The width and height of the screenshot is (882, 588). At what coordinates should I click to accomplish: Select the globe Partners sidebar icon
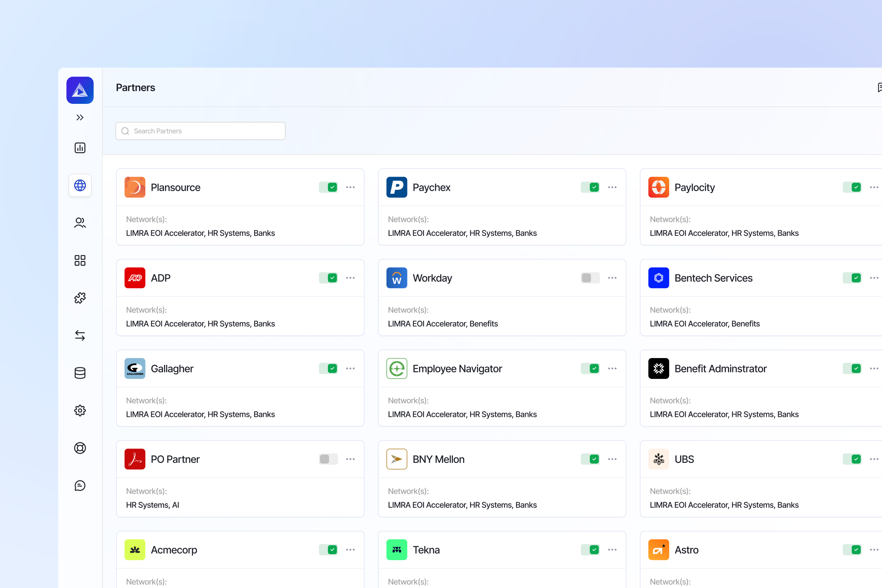pyautogui.click(x=80, y=185)
